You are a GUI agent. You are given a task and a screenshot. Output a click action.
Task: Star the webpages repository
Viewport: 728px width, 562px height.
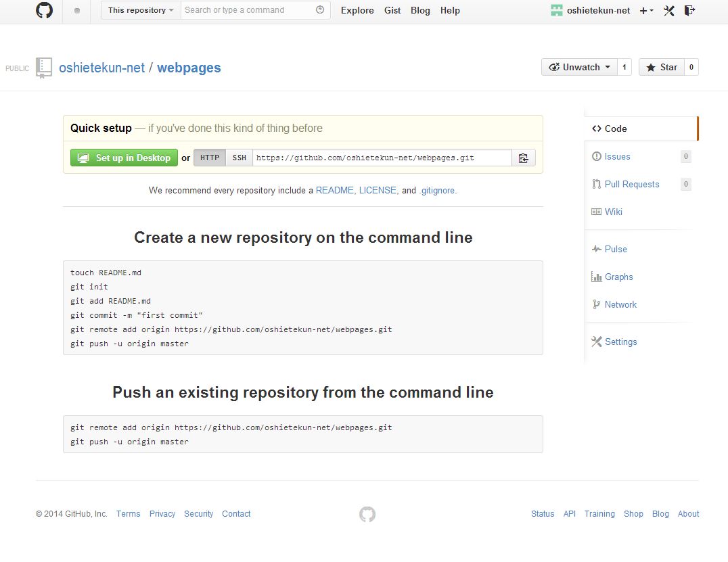click(x=662, y=68)
